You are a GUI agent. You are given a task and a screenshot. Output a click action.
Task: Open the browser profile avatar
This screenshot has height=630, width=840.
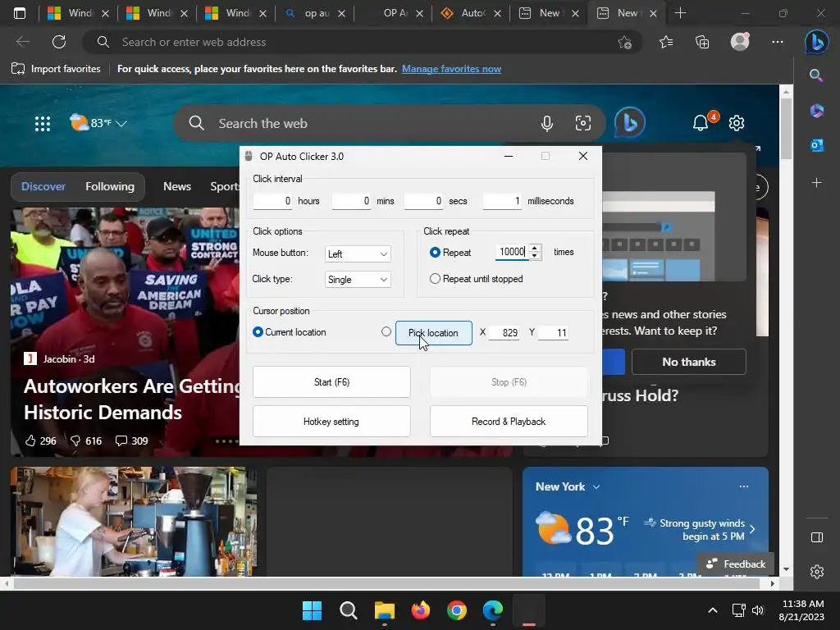(741, 42)
